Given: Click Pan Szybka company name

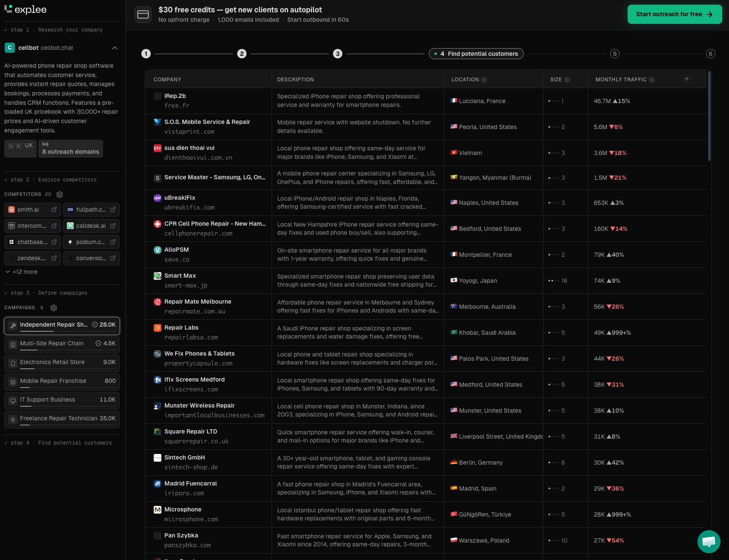Looking at the screenshot, I should tap(181, 535).
